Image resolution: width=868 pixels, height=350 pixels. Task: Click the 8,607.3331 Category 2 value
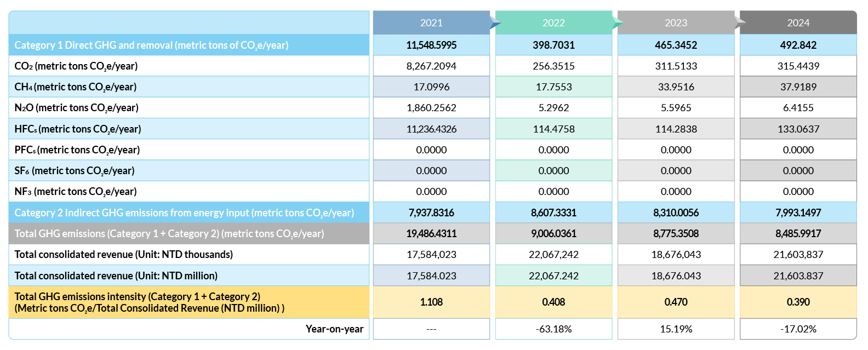[x=553, y=213]
